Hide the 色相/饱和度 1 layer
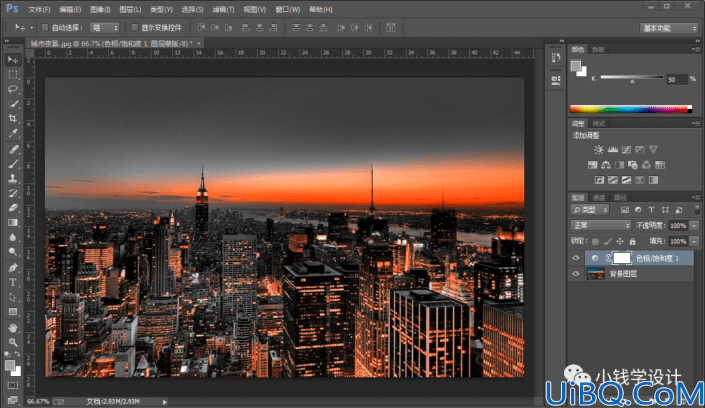Viewport: 705px width, 408px height. pyautogui.click(x=576, y=258)
